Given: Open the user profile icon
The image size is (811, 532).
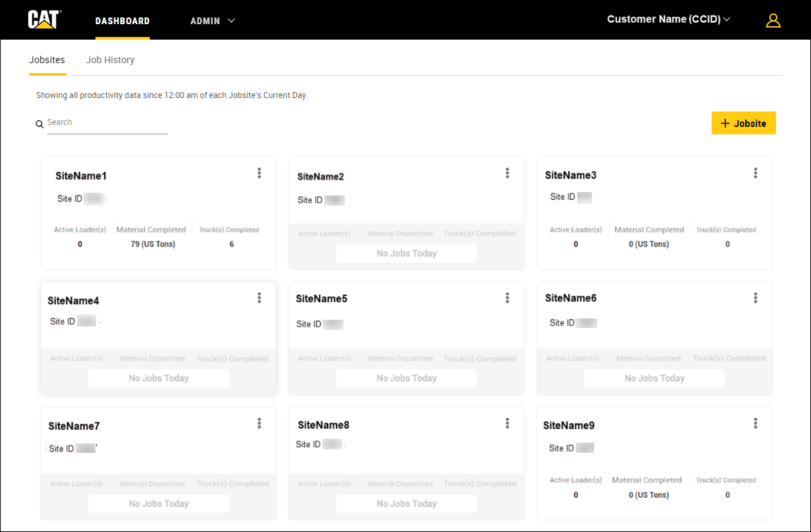Looking at the screenshot, I should 773,21.
